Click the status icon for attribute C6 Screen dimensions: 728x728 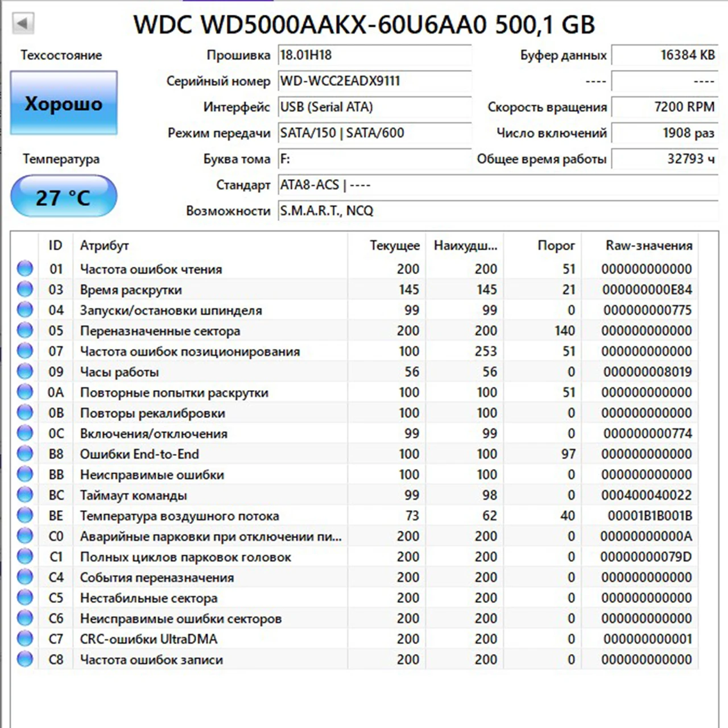pos(25,618)
